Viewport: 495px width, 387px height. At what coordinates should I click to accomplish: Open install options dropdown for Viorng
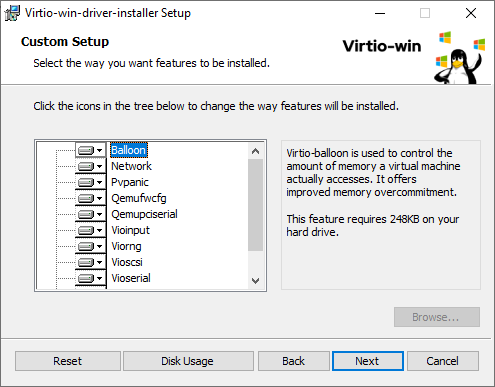pyautogui.click(x=90, y=246)
